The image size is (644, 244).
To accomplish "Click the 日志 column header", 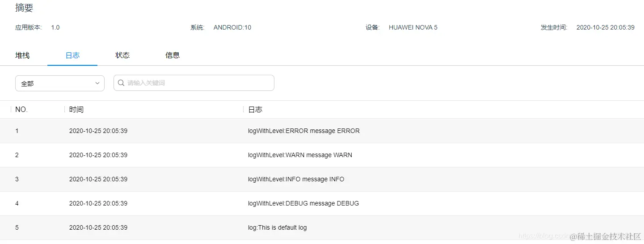I will 255,110.
